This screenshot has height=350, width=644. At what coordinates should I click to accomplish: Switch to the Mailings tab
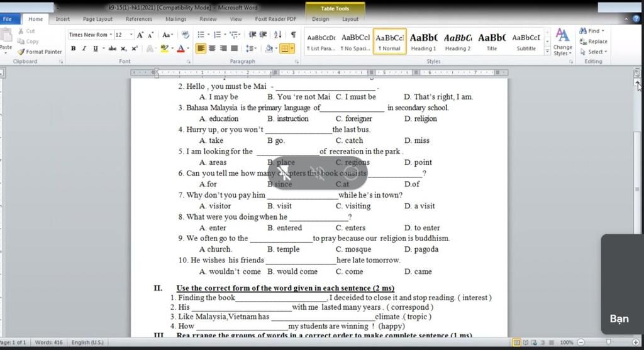click(176, 19)
